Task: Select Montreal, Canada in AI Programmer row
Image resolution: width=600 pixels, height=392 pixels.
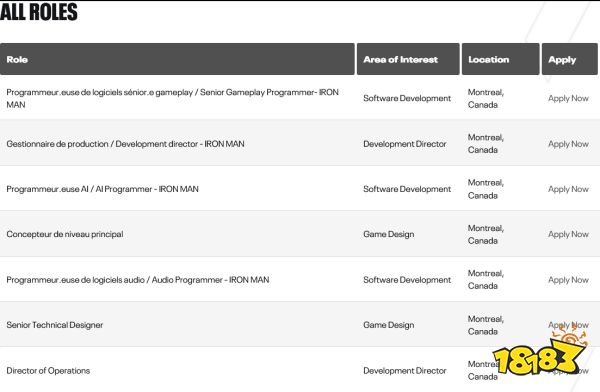Action: pyautogui.click(x=486, y=189)
